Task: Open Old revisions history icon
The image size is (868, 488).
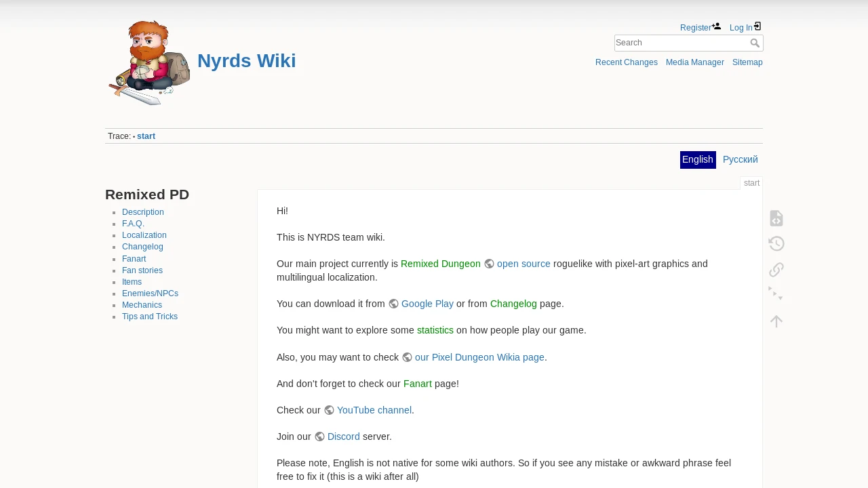Action: 776,243
